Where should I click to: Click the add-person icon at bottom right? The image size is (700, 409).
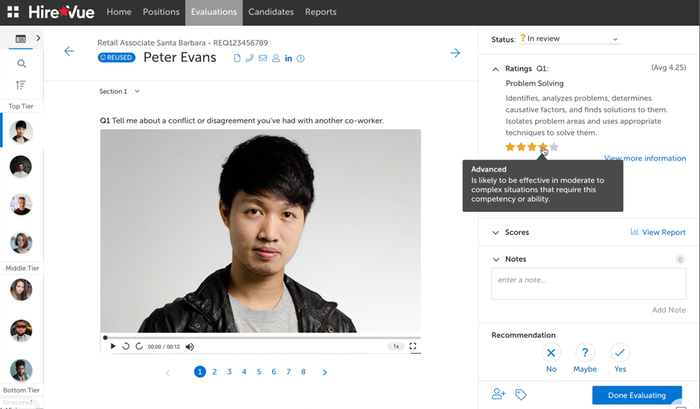499,394
